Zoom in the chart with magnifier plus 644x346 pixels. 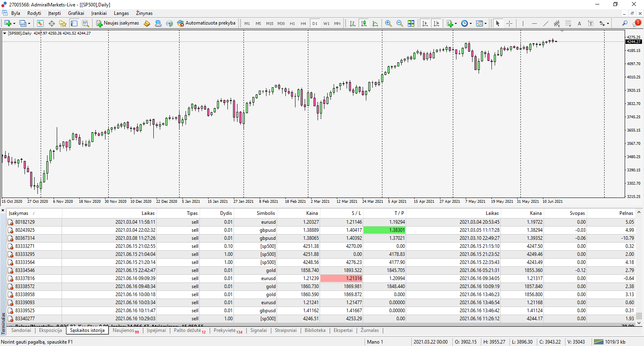tap(388, 23)
